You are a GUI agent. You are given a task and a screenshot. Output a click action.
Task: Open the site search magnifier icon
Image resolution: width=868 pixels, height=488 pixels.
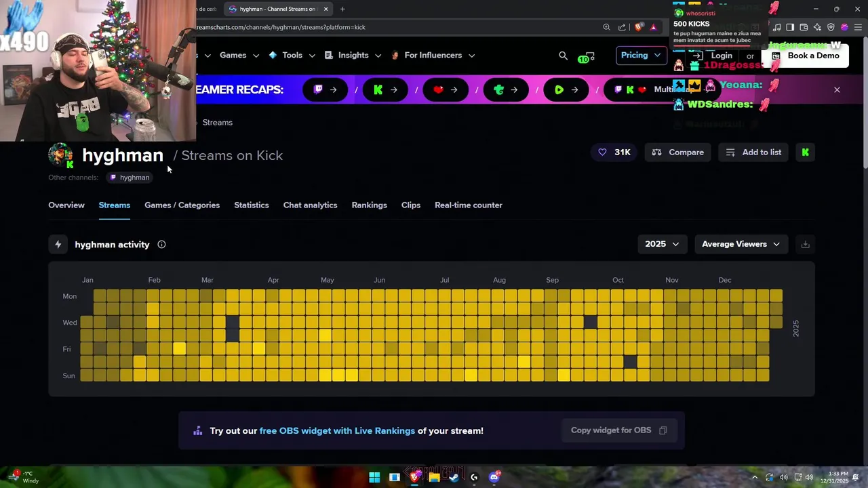pos(563,56)
